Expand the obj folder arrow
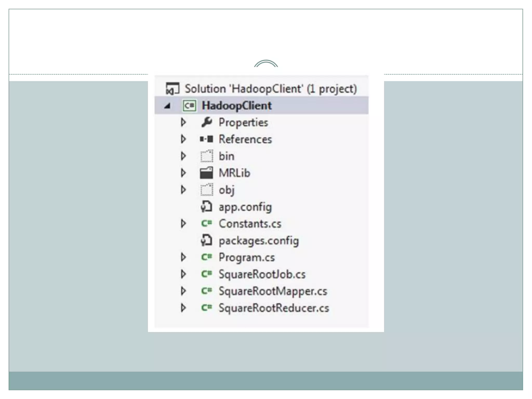Viewport: 532px width, 399px height. click(x=183, y=190)
